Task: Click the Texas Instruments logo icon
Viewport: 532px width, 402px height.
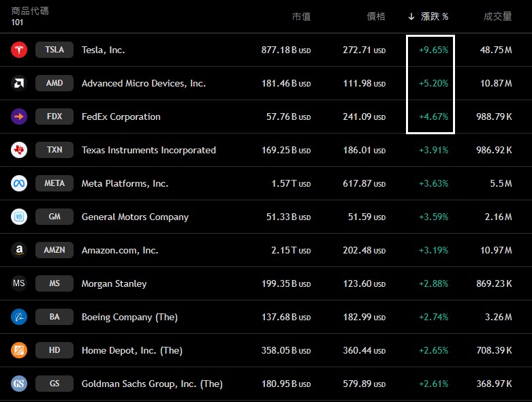Action: [19, 150]
